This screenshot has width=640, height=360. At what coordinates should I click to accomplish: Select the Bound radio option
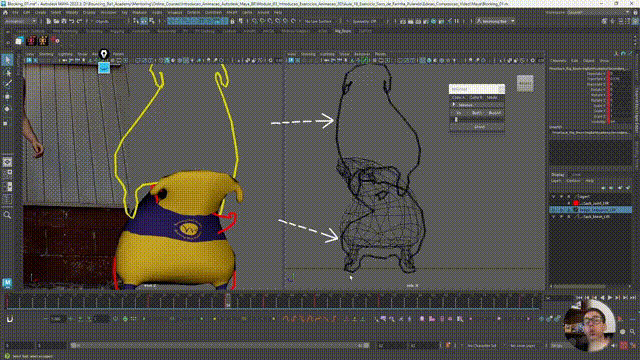click(x=494, y=113)
